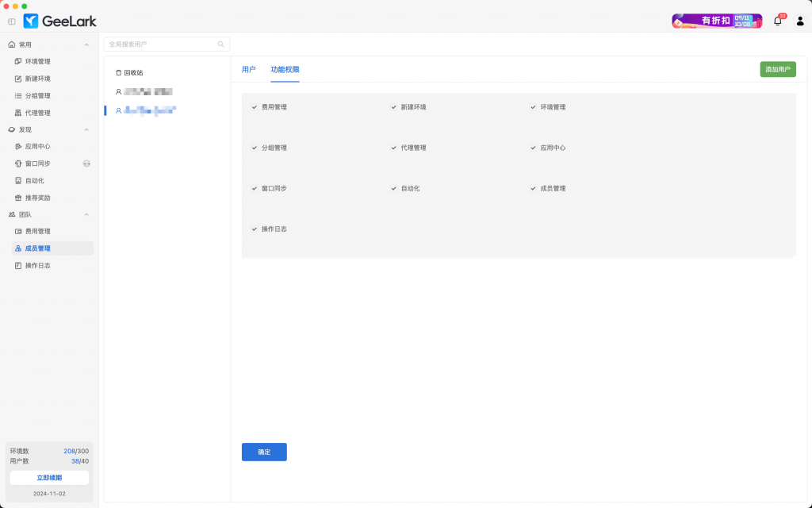
Task: Go to 应用中心 in the sidebar
Action: [37, 146]
